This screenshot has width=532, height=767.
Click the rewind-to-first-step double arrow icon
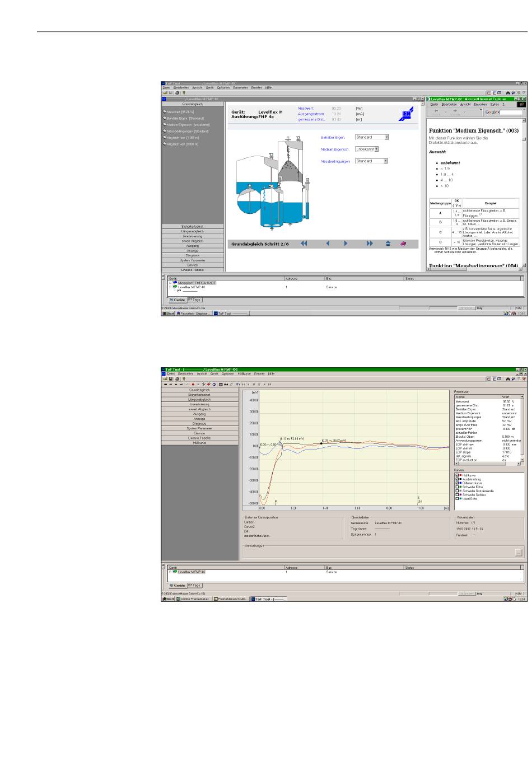pos(304,244)
